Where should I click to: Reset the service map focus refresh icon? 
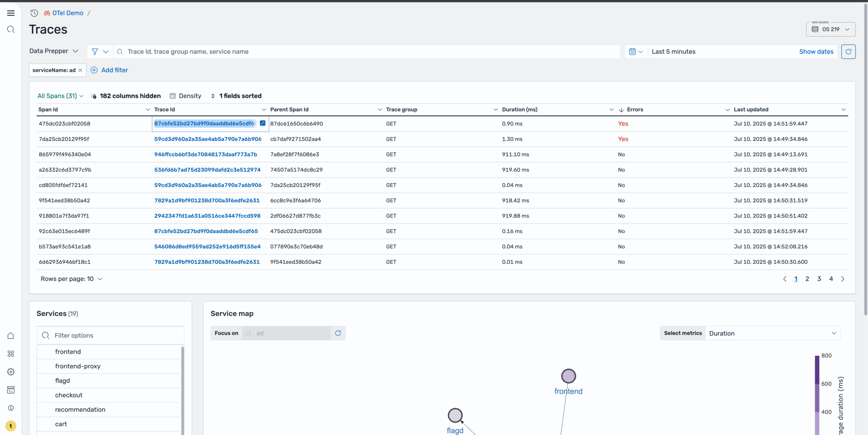[338, 333]
